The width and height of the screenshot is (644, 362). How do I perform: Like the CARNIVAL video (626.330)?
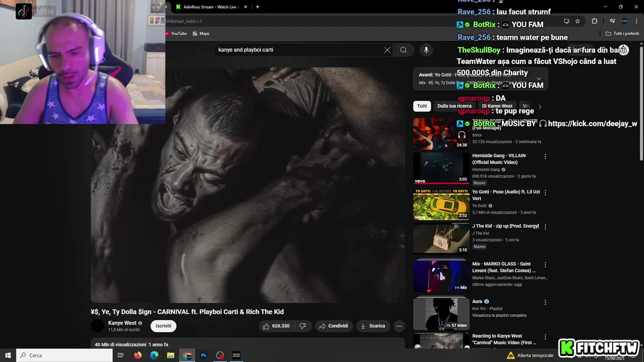pos(276,326)
